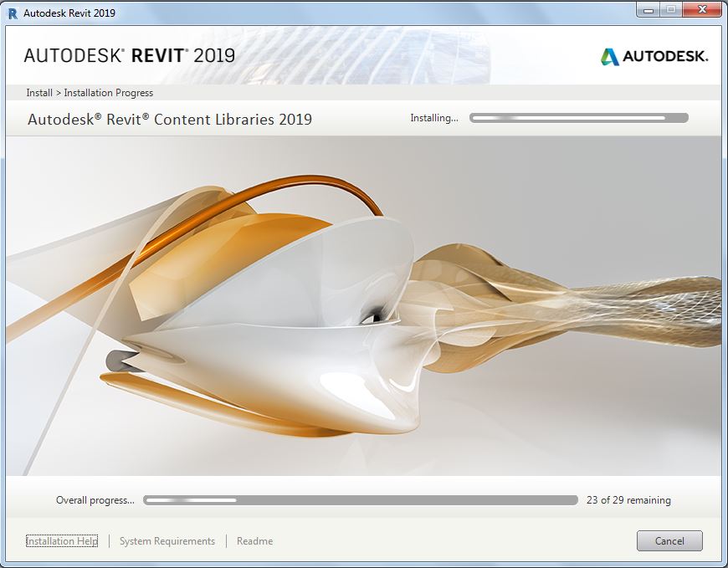728x568 pixels.
Task: Click the 'Autodesk Revit 2019' window title text
Action: (x=69, y=13)
